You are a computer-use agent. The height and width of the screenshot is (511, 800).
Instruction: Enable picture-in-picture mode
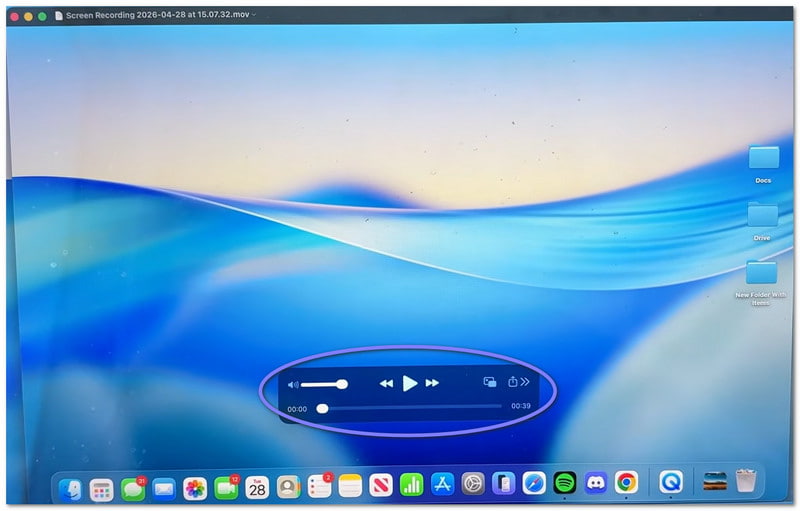tap(490, 382)
